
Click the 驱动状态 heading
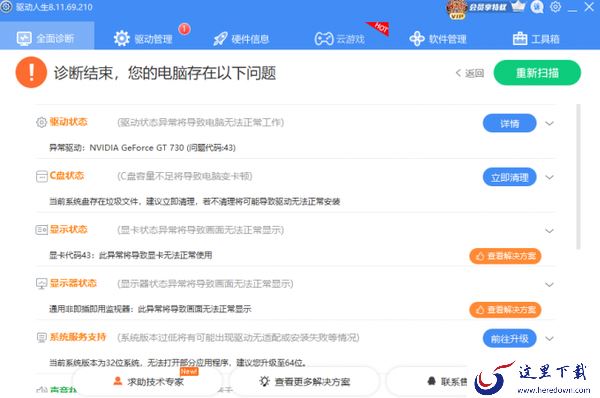coord(68,122)
